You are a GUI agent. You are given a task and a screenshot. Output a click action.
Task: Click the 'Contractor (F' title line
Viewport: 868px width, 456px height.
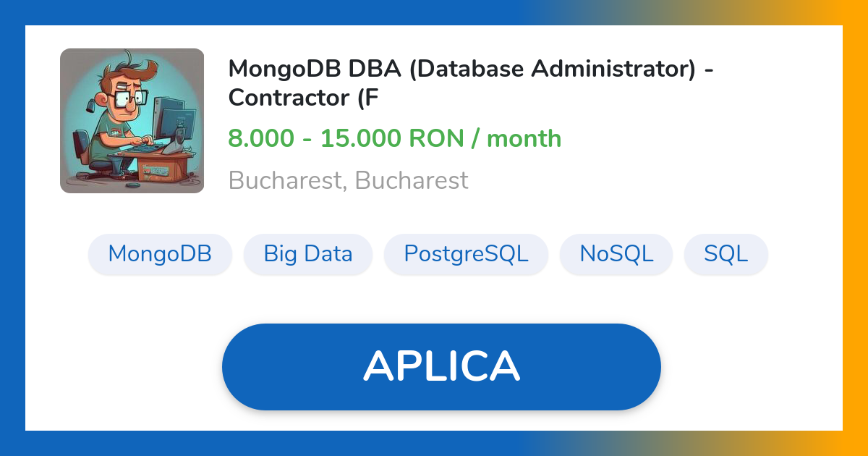(303, 98)
